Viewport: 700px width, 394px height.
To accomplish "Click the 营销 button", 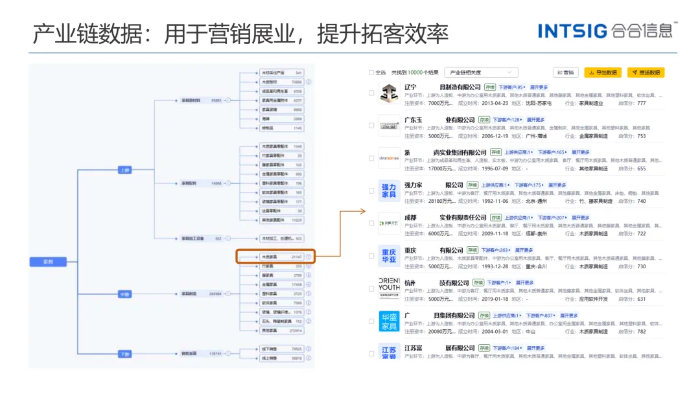I will (566, 72).
